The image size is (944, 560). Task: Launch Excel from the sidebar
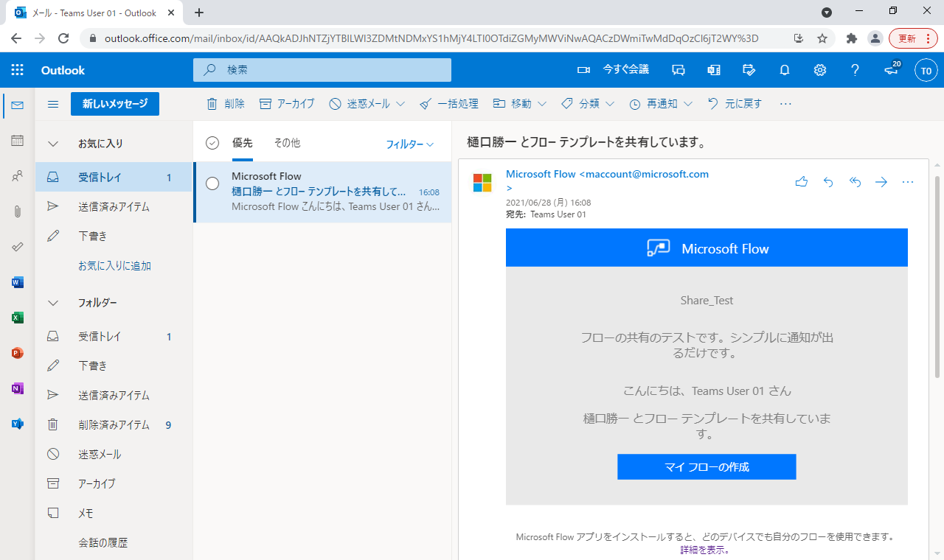coord(18,318)
